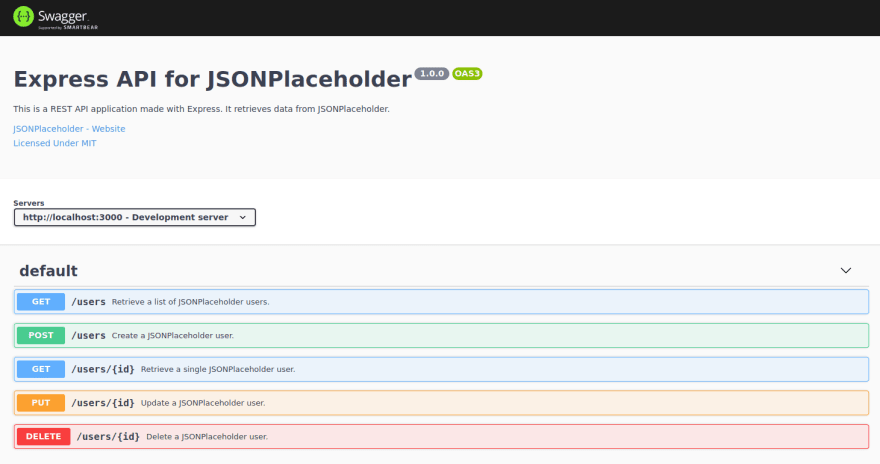This screenshot has height=464, width=880.
Task: Click the REST API description text
Action: point(201,109)
